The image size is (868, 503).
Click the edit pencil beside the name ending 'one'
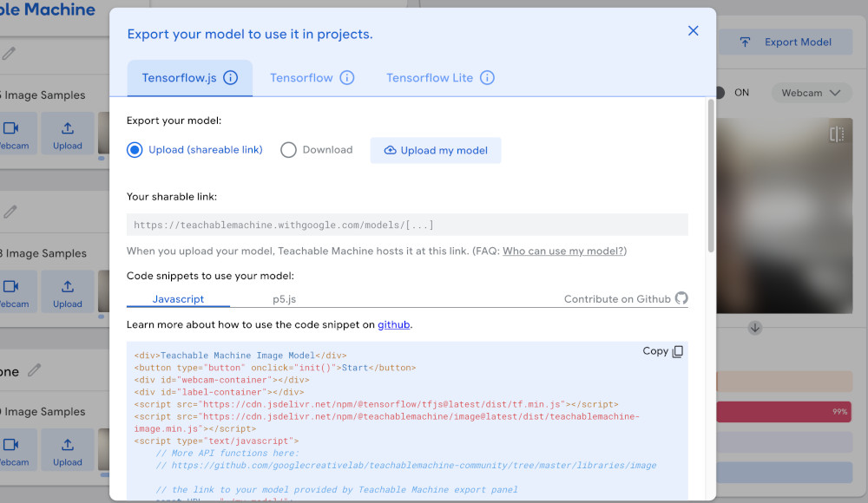coord(35,370)
